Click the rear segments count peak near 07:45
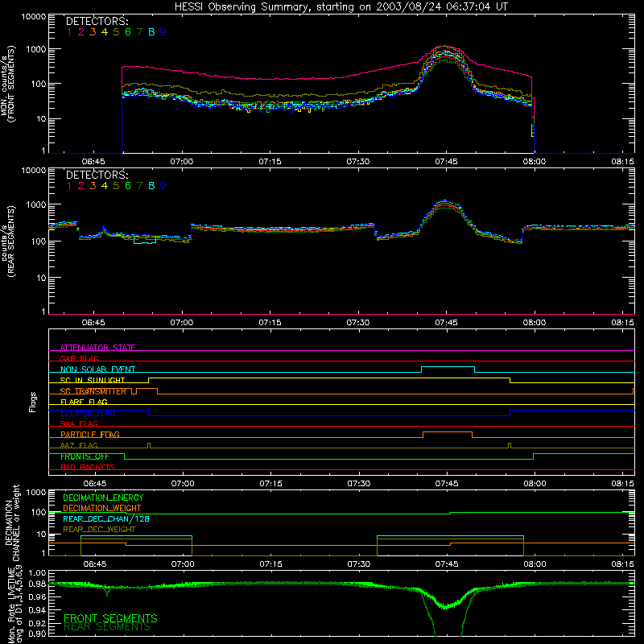Screen dimensions: 644x644 coord(444,200)
